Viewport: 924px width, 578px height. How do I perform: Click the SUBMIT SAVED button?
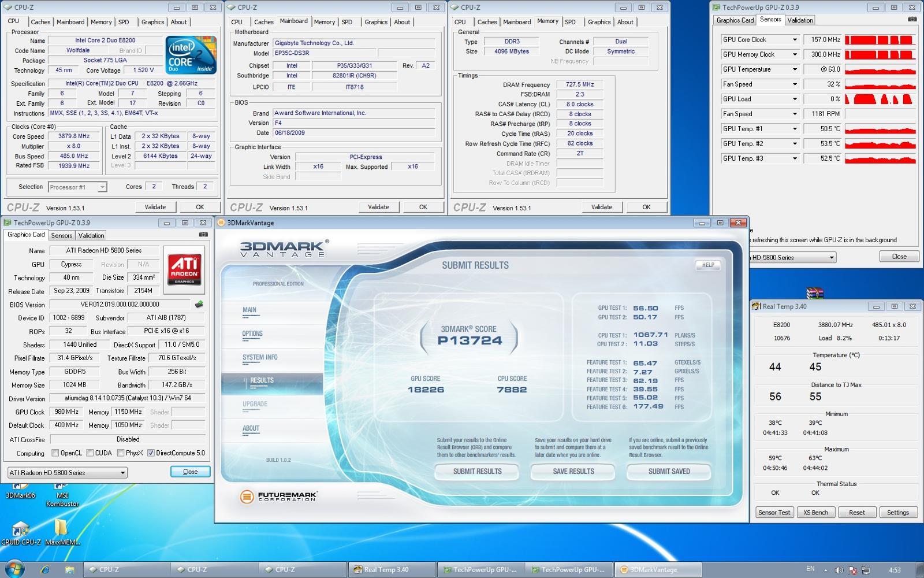(669, 472)
